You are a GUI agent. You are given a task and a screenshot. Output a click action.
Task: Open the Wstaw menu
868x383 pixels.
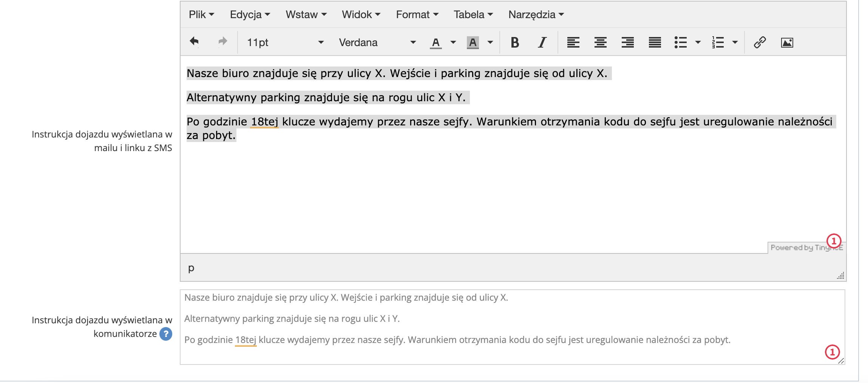click(306, 14)
